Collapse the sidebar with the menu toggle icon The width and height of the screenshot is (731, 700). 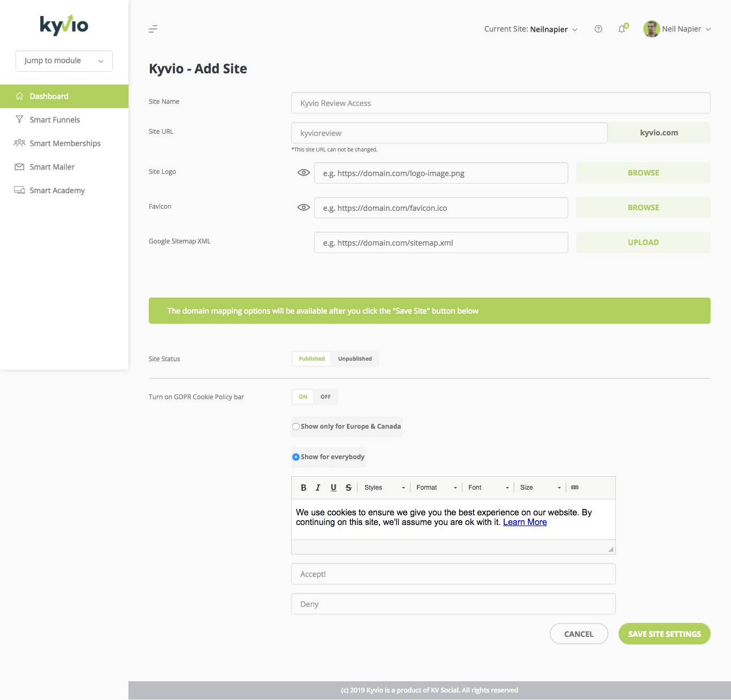pos(153,29)
